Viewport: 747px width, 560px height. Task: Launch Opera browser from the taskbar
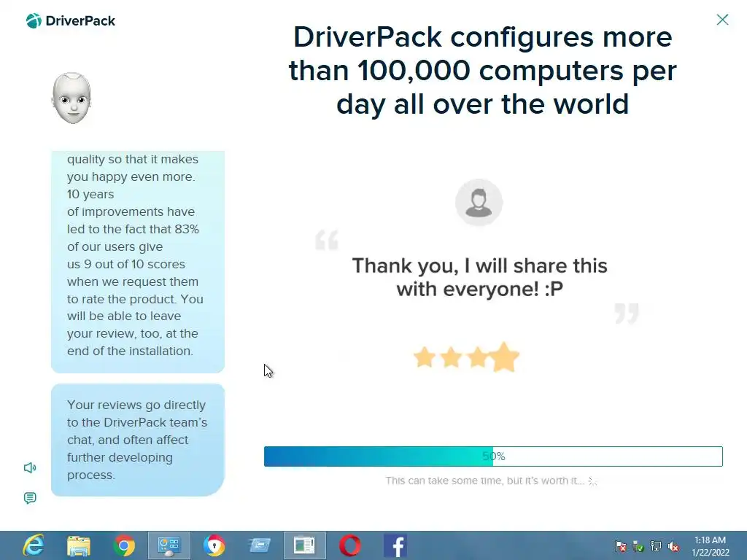coord(350,545)
